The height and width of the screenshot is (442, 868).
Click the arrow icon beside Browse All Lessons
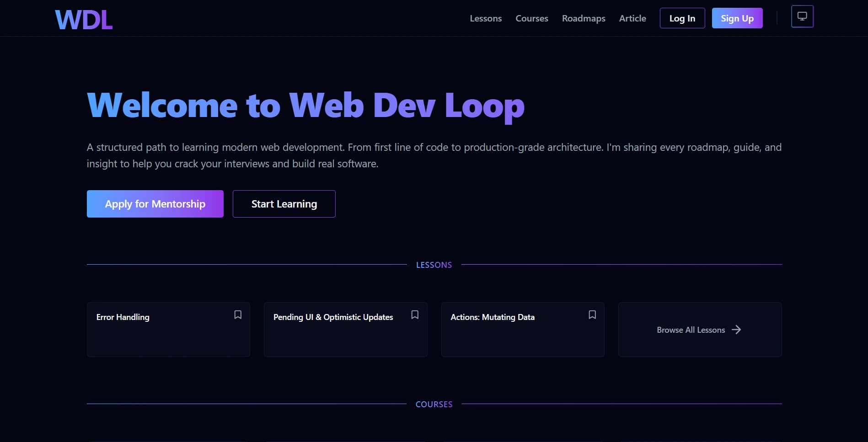(737, 330)
